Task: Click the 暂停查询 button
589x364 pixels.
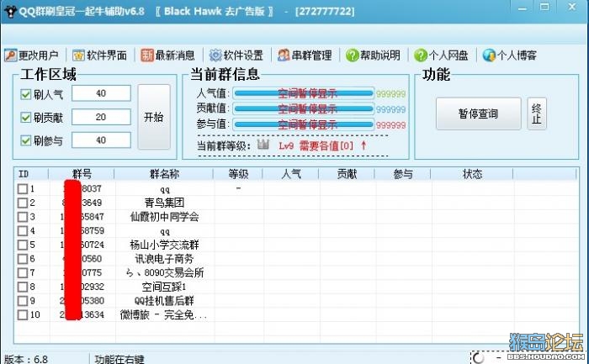Action: 478,113
